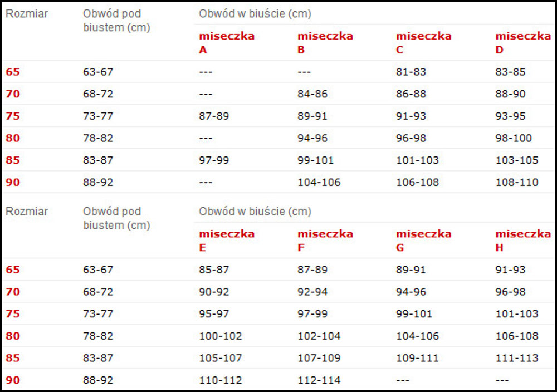The width and height of the screenshot is (557, 392).
Task: Click size 65 in the top table
Action: pos(13,72)
